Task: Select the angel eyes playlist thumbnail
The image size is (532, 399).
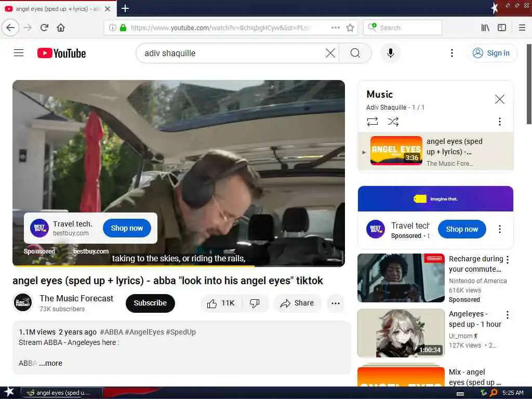Action: pyautogui.click(x=396, y=150)
